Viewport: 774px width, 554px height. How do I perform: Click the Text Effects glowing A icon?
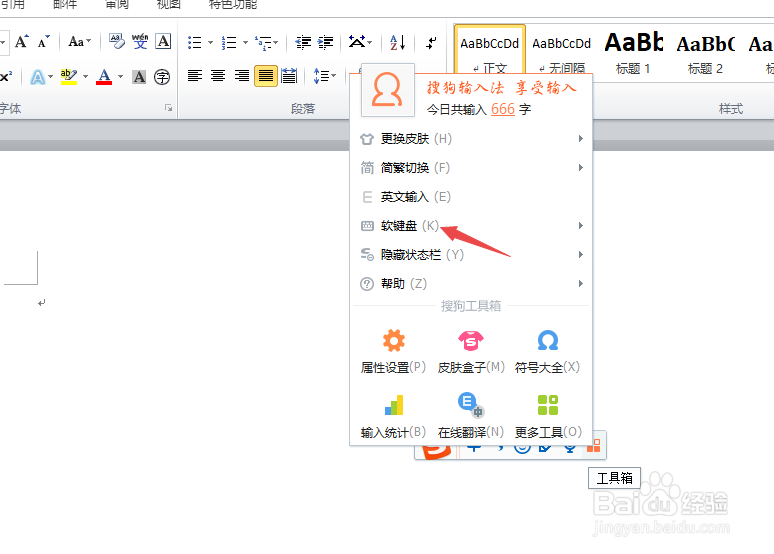pos(38,77)
